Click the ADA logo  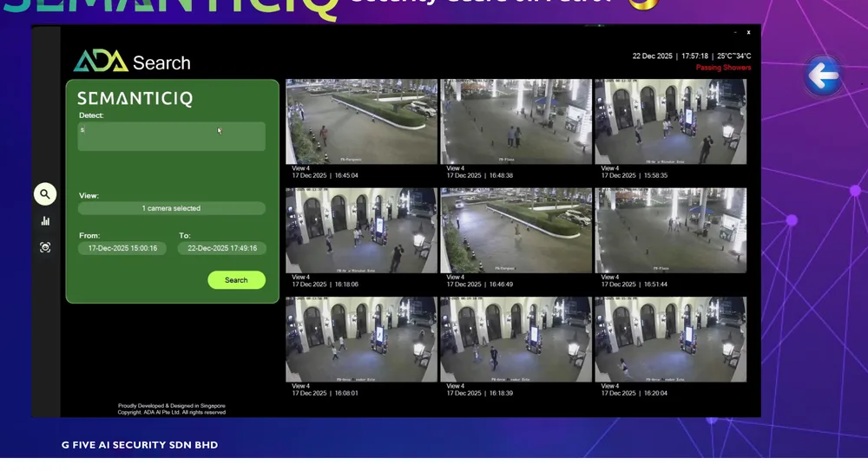101,61
